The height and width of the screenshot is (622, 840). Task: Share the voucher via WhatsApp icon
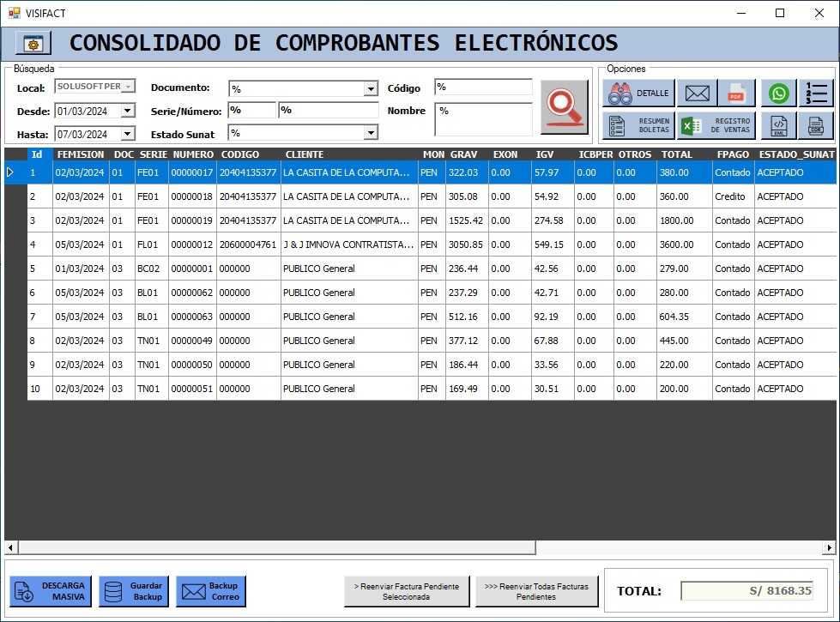click(778, 94)
